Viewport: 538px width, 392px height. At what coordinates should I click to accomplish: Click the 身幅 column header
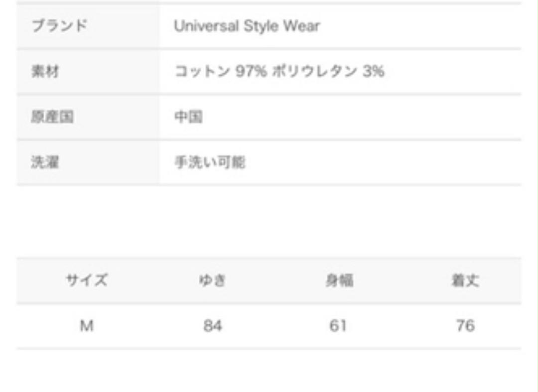click(x=339, y=280)
